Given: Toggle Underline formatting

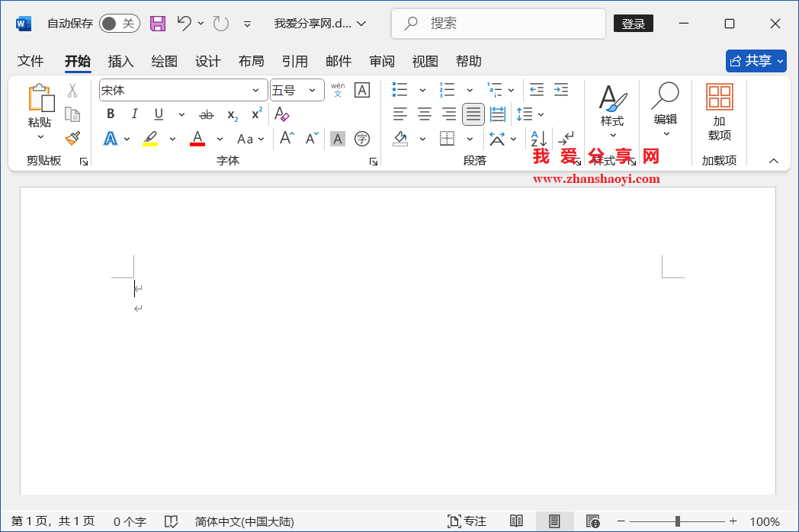Looking at the screenshot, I should [x=159, y=114].
